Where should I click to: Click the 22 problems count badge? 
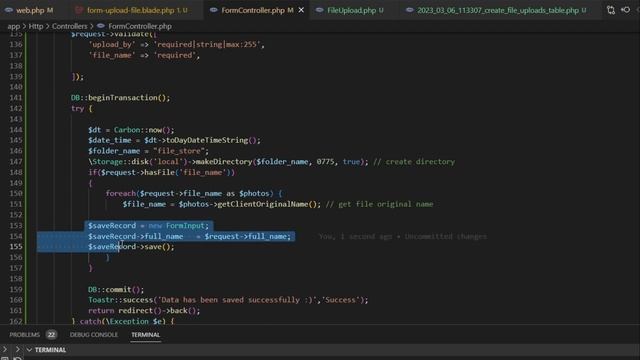(51, 335)
